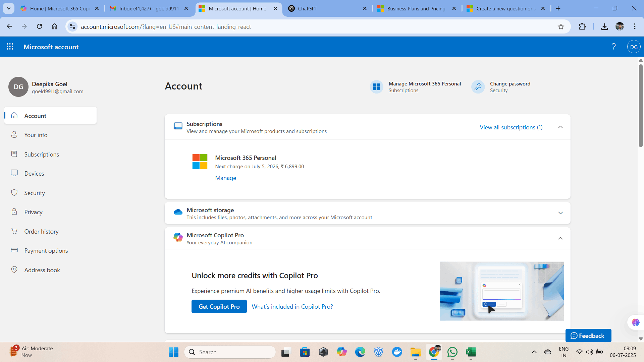Go back to previous page
The image size is (644, 362).
click(9, 26)
